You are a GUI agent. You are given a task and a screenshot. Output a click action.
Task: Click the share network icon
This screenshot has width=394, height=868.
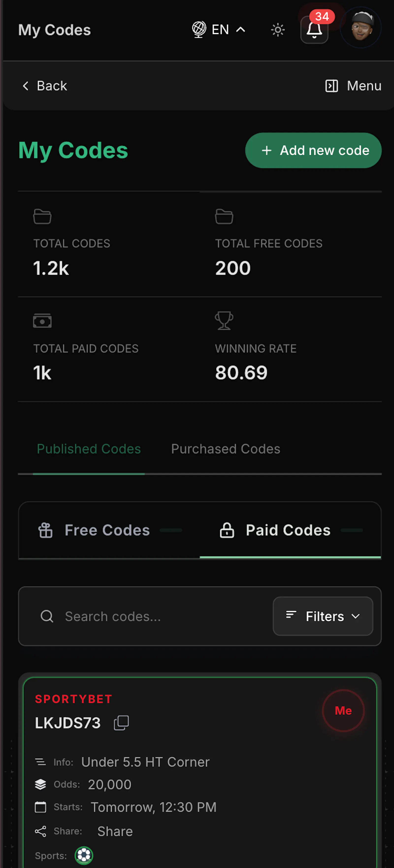[x=40, y=831]
